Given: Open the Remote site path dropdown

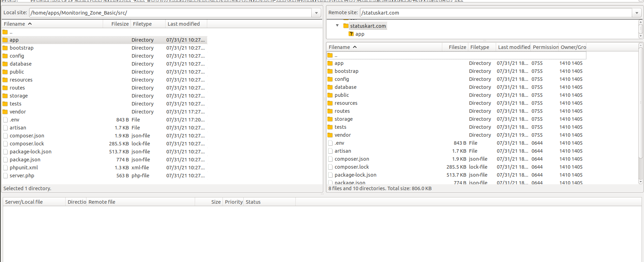Looking at the screenshot, I should pyautogui.click(x=637, y=13).
